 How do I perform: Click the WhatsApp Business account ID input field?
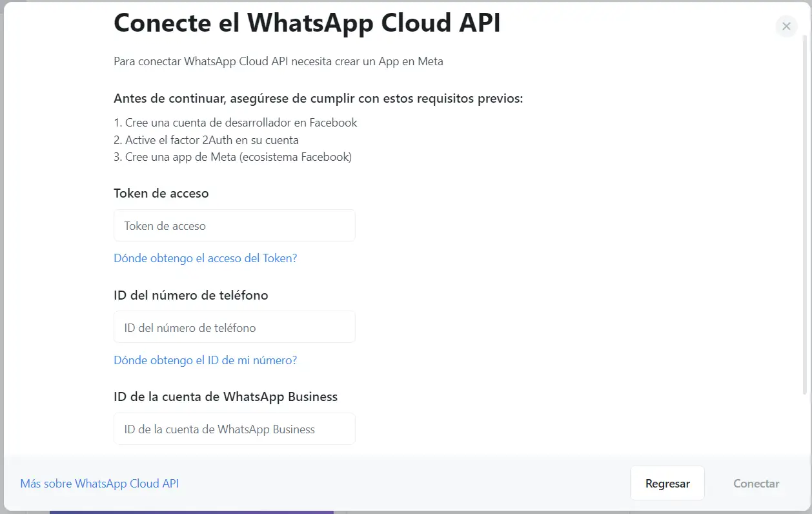point(234,429)
